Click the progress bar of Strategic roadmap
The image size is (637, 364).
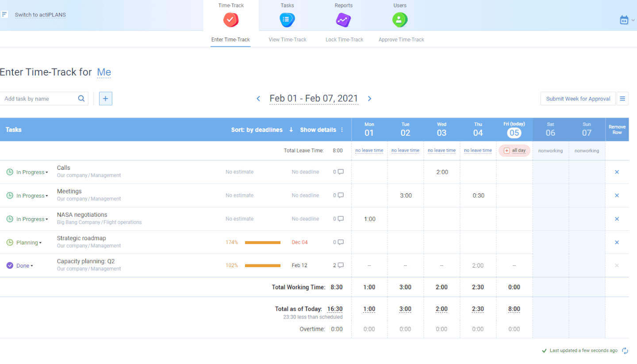point(262,242)
